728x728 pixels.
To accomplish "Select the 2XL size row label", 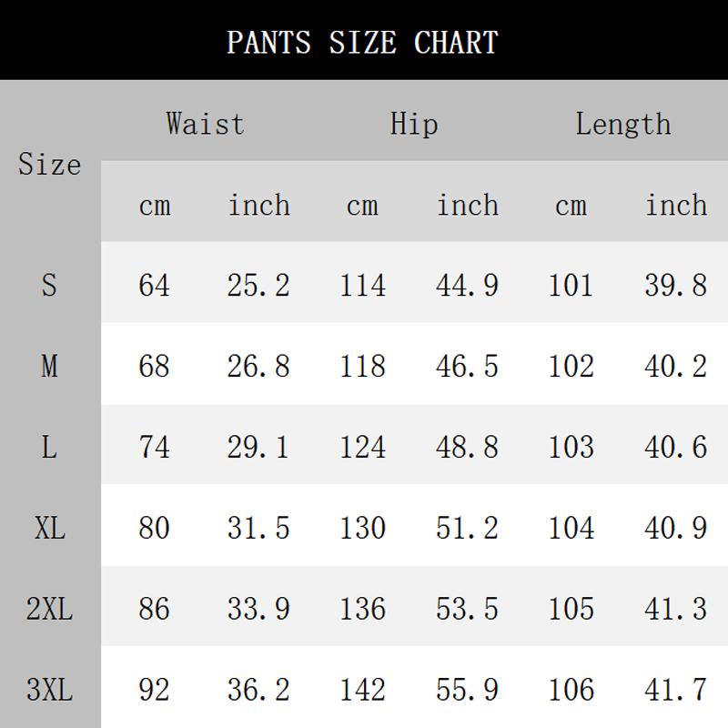I will pyautogui.click(x=49, y=609).
